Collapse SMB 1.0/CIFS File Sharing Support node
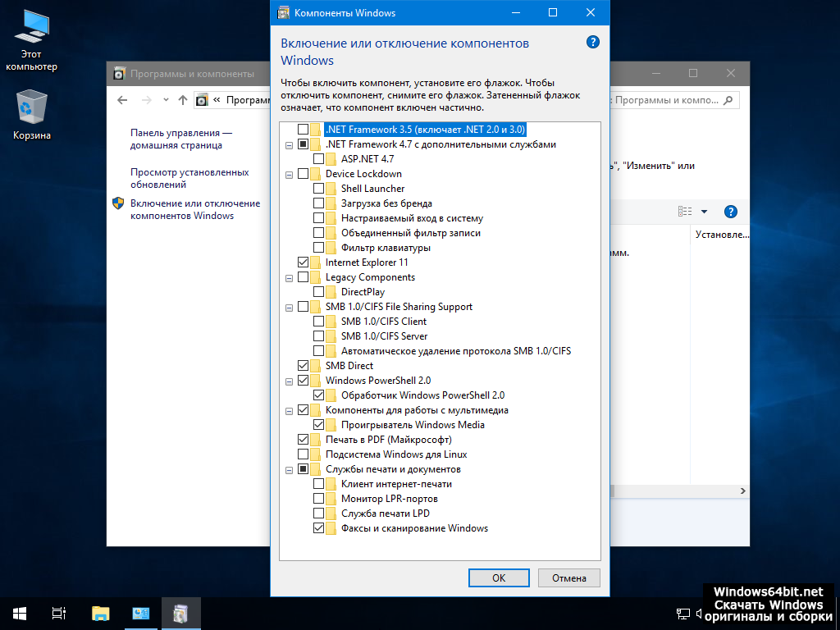840x630 pixels. (289, 307)
